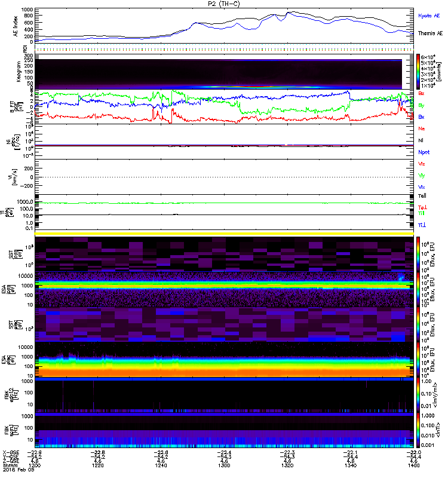The height and width of the screenshot is (478, 448).
Task: Click the AE Index axis label
Action: [x=16, y=26]
